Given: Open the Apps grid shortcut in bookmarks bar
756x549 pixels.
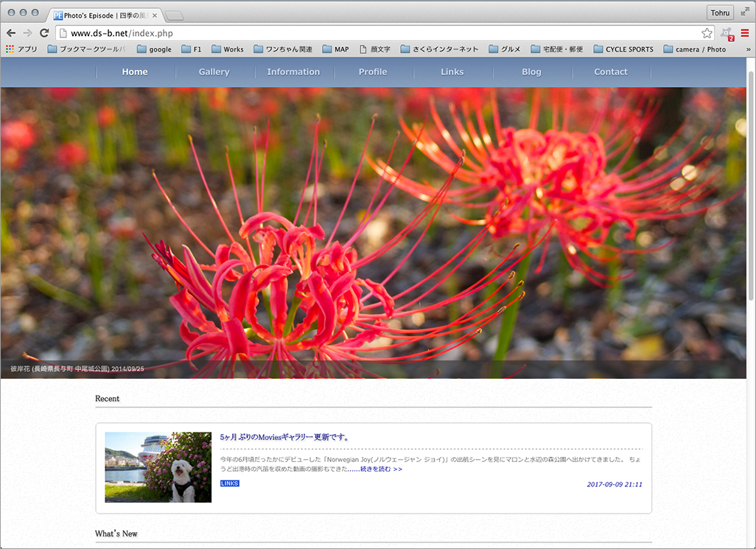Looking at the screenshot, I should [x=21, y=49].
